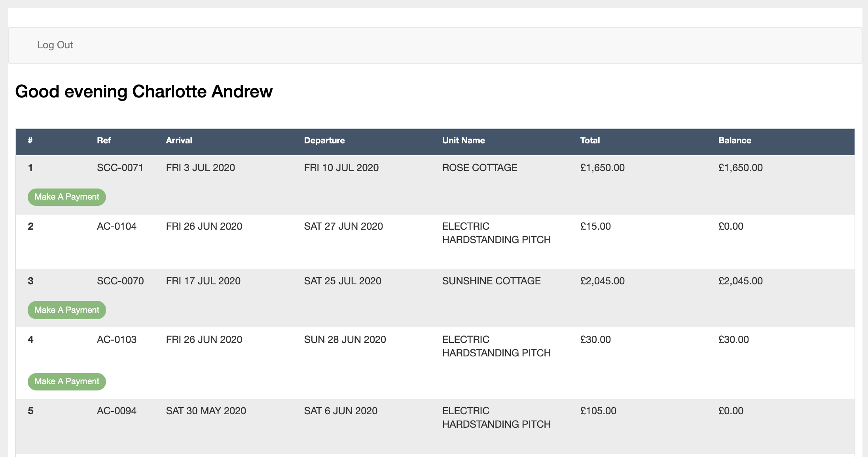Select the Balance column header

pos(735,141)
